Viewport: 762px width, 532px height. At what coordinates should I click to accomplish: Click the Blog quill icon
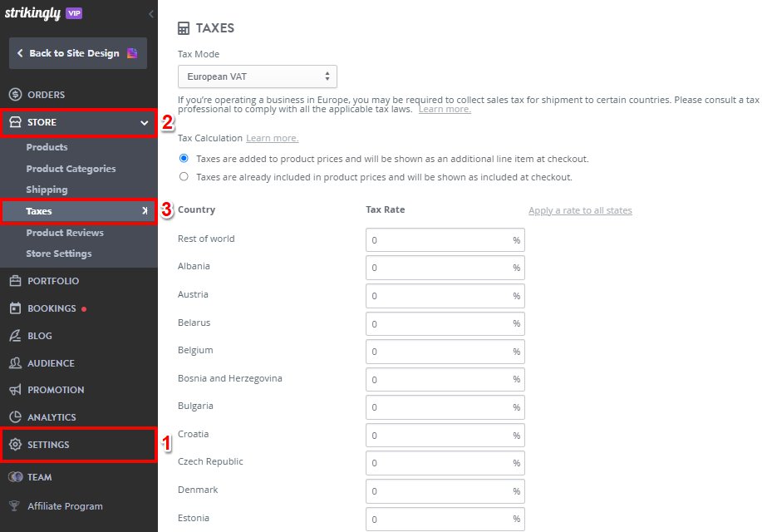tap(15, 336)
